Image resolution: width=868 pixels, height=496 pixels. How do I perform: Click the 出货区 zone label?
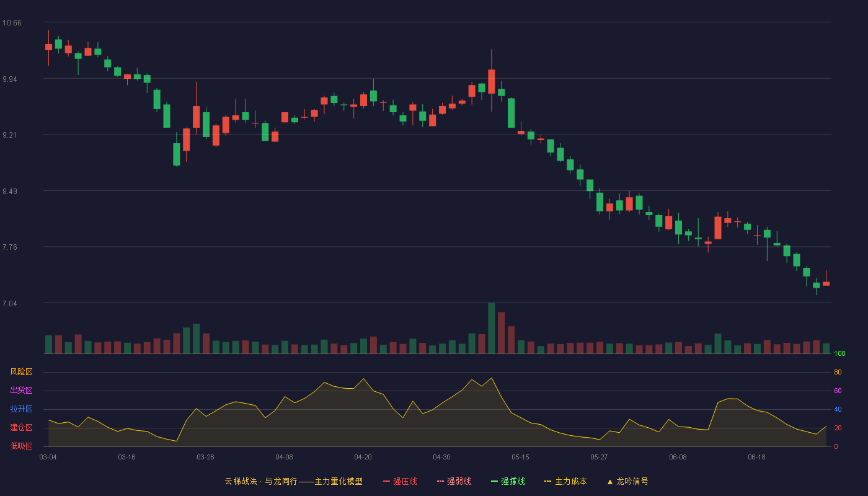point(21,391)
